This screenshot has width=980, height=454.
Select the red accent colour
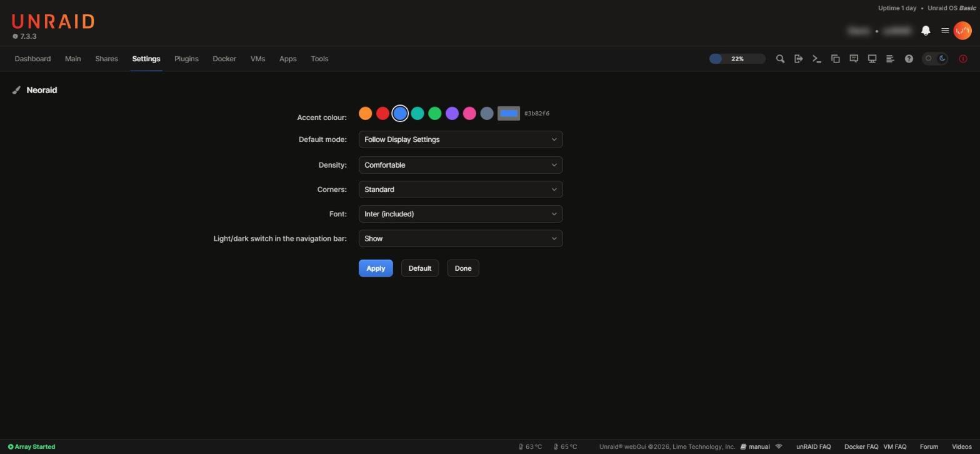coord(382,113)
